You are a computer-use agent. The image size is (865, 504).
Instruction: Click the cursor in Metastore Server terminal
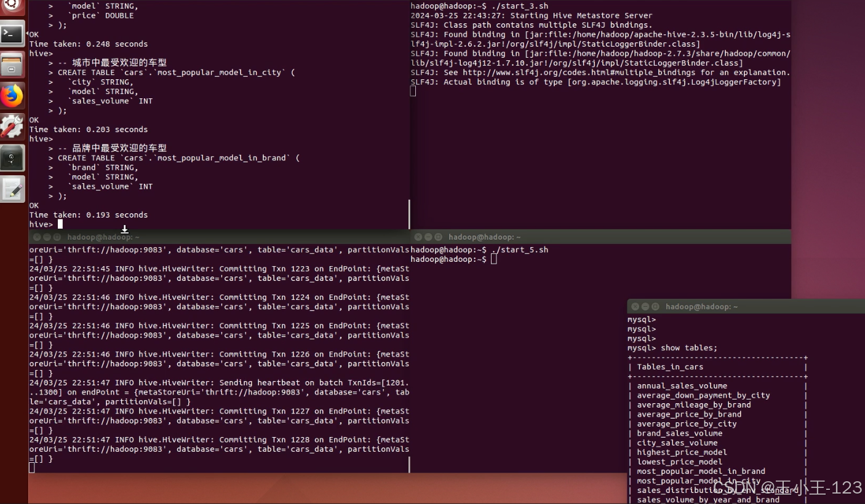[413, 91]
